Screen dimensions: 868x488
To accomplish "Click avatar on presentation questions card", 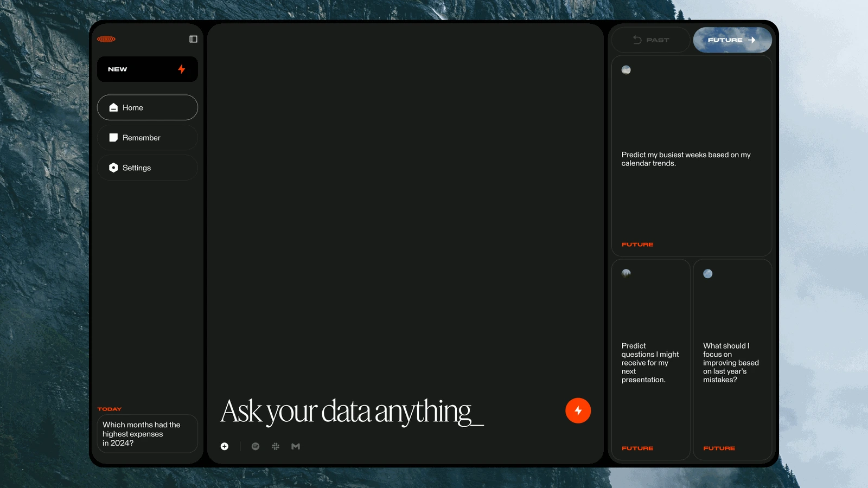I will coord(626,273).
